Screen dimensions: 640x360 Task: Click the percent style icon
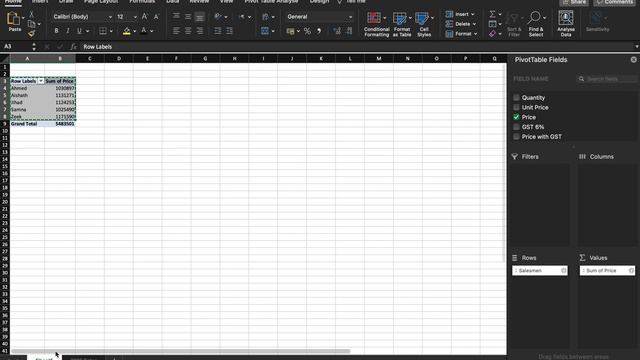coord(307,31)
